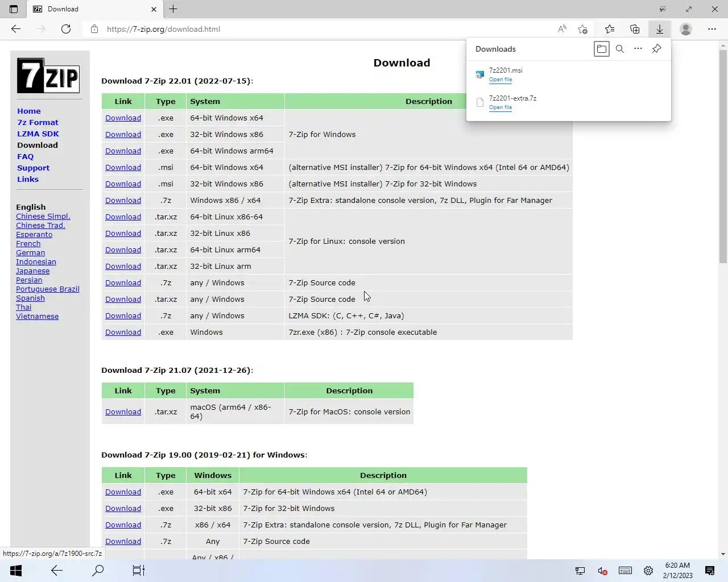
Task: Open Windows taskbar search
Action: (98, 571)
